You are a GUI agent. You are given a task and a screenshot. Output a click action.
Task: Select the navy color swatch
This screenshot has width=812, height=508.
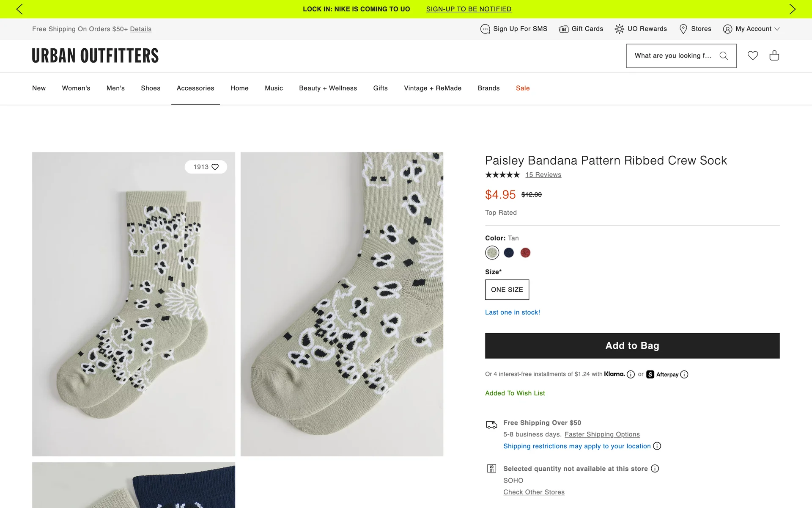pyautogui.click(x=509, y=253)
